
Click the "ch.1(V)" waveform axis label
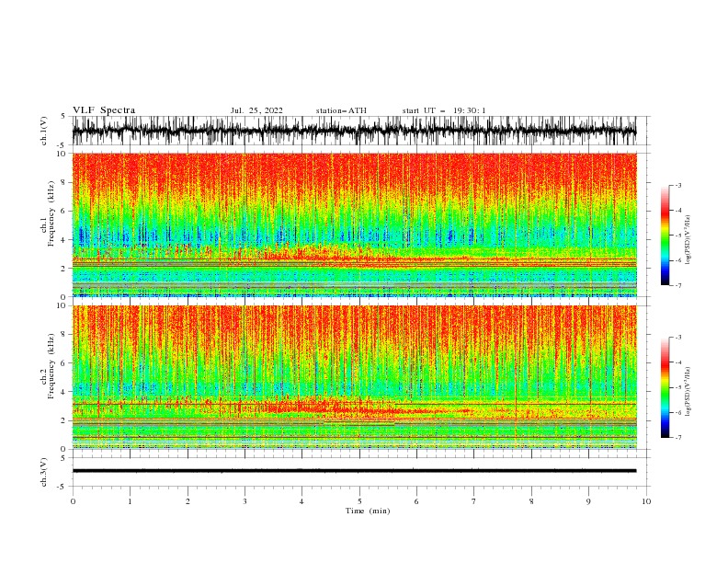tap(44, 131)
